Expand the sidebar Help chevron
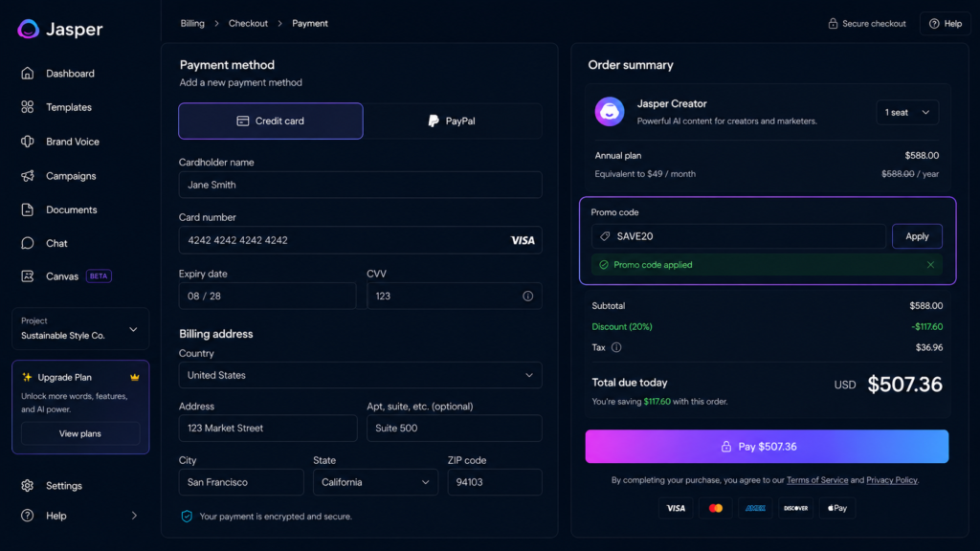Image resolution: width=980 pixels, height=551 pixels. (134, 516)
